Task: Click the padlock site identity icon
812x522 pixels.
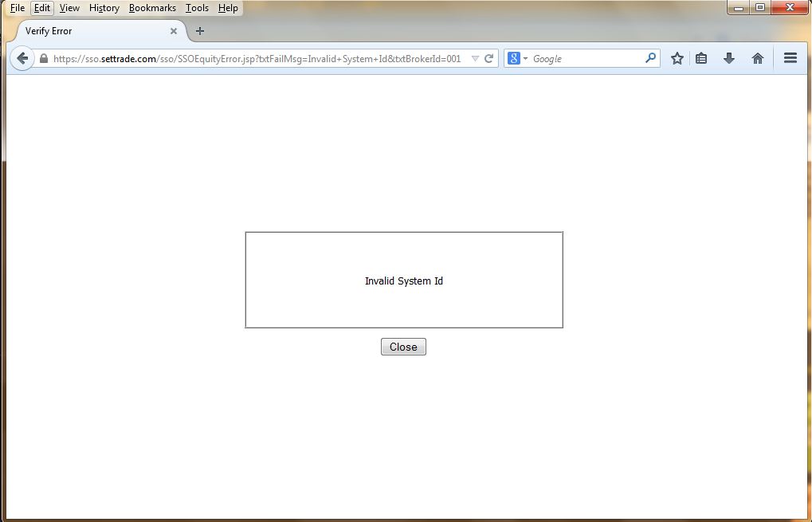Action: point(44,58)
